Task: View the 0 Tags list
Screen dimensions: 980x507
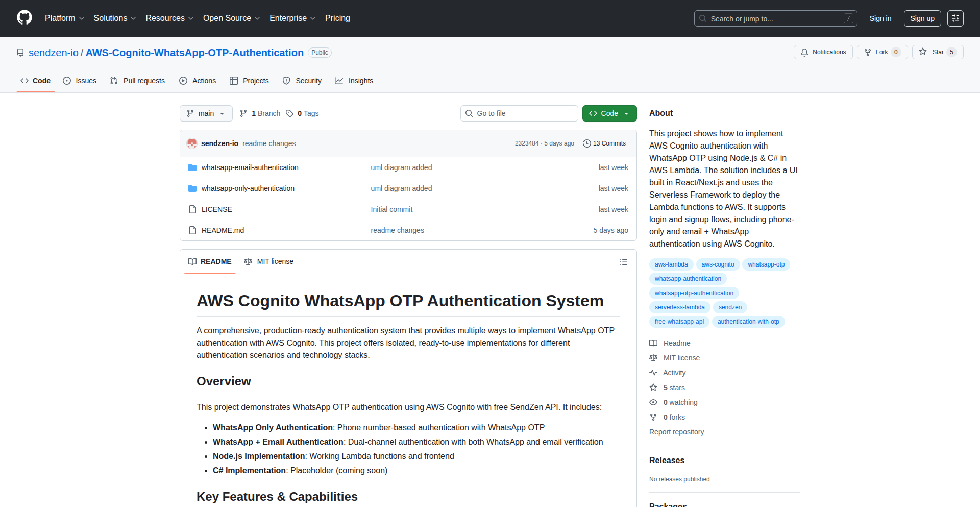Action: 302,113
